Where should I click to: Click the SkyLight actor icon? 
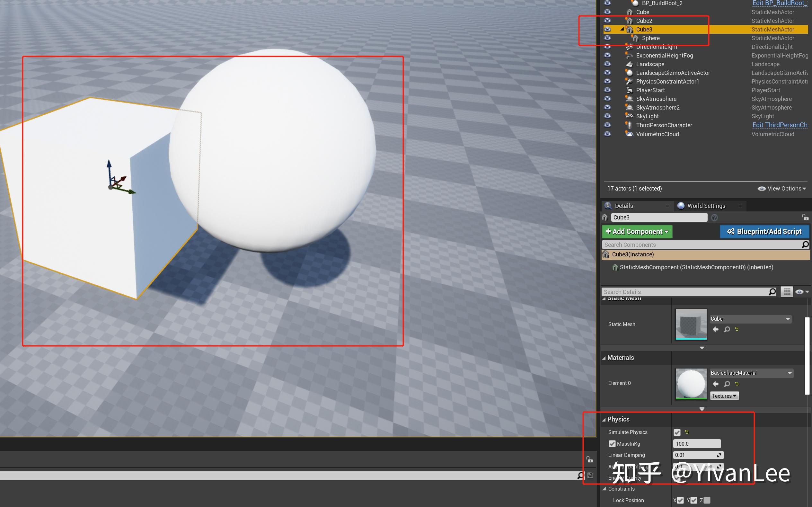tap(629, 116)
